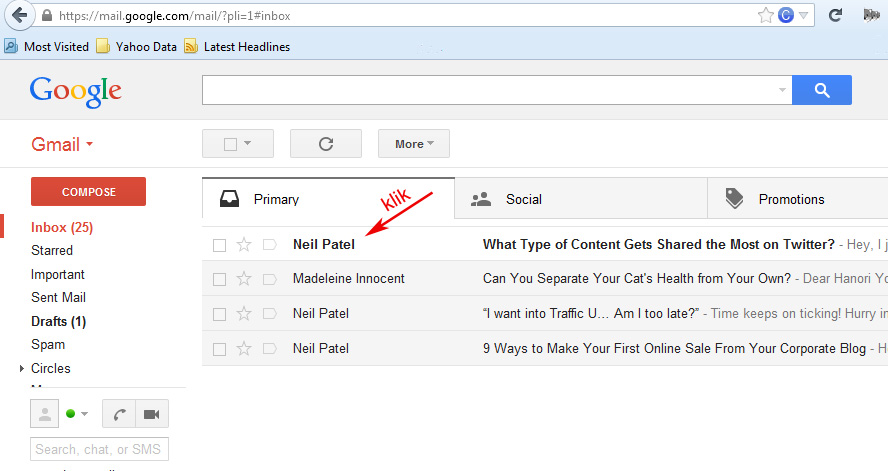
Task: Switch to the Promotions tab
Action: point(798,199)
